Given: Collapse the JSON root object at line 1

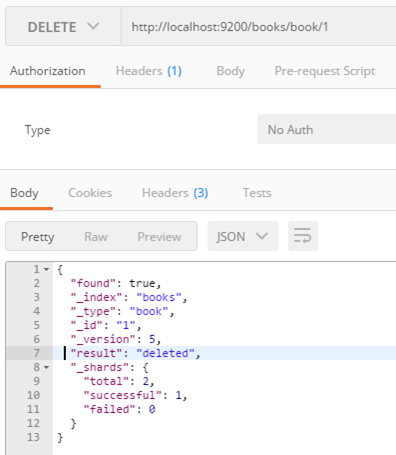Looking at the screenshot, I should pyautogui.click(x=46, y=269).
